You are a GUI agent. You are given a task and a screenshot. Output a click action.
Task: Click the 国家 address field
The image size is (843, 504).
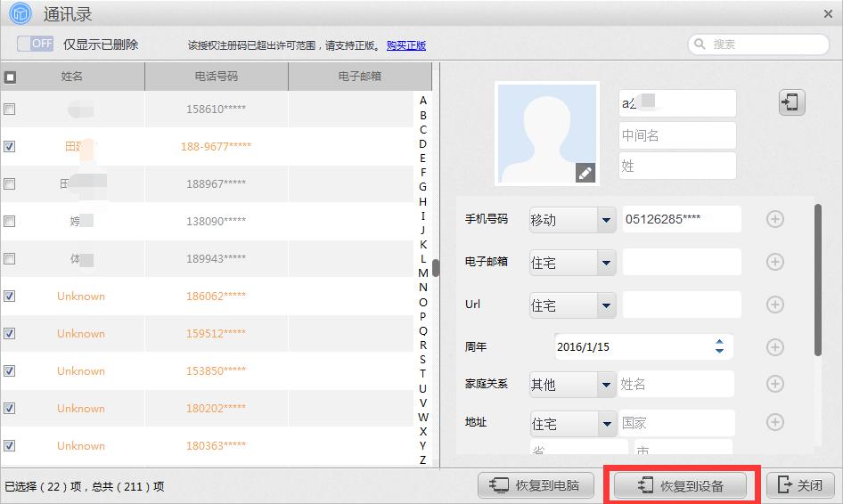coord(676,423)
